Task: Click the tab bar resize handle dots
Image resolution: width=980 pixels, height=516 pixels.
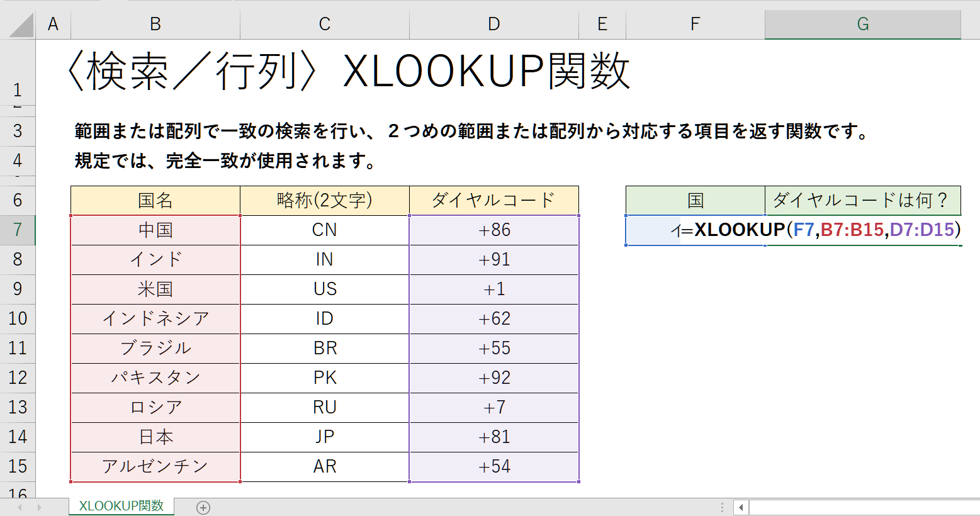Action: (x=722, y=507)
